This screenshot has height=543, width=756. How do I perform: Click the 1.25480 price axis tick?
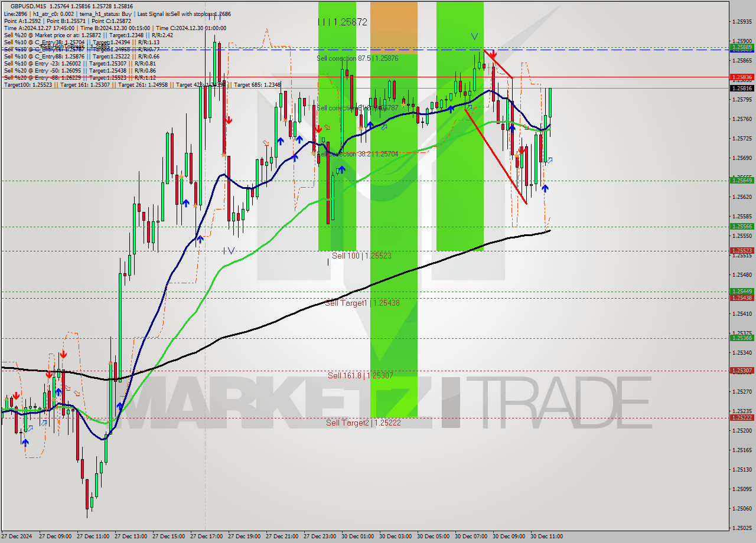pyautogui.click(x=742, y=274)
